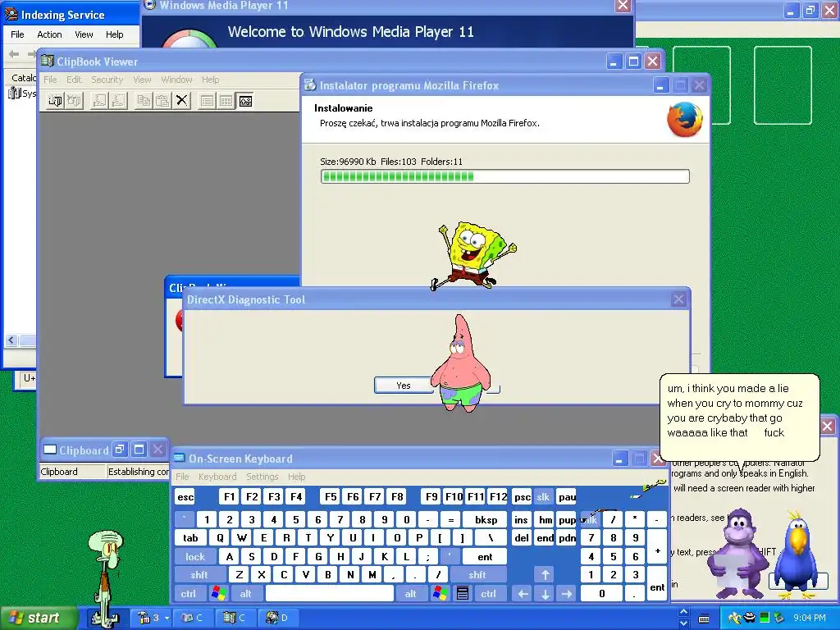Click taskbar scroll down arrow

pyautogui.click(x=683, y=624)
